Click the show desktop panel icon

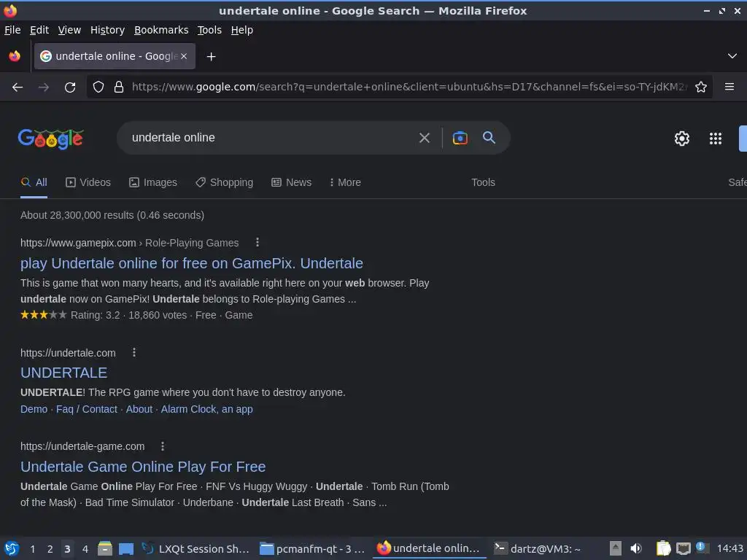pos(125,548)
